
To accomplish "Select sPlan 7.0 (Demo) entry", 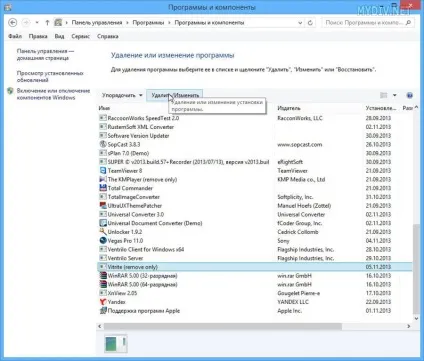I will point(128,153).
